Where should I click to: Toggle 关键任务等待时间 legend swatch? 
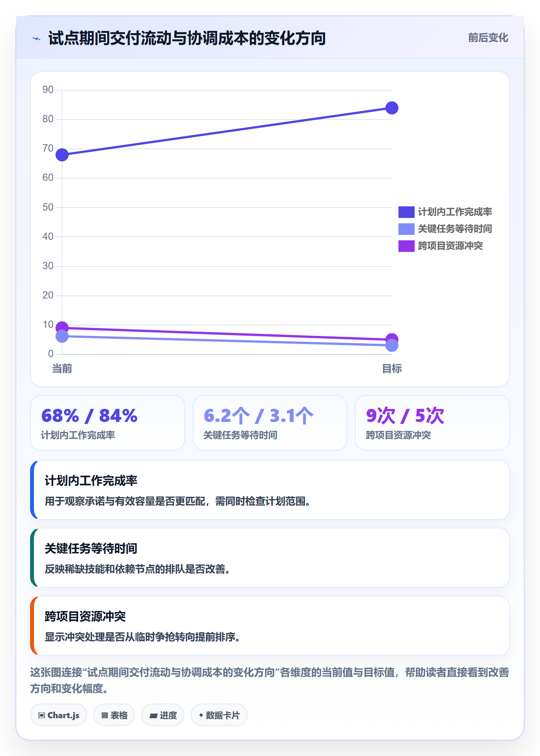coord(406,229)
